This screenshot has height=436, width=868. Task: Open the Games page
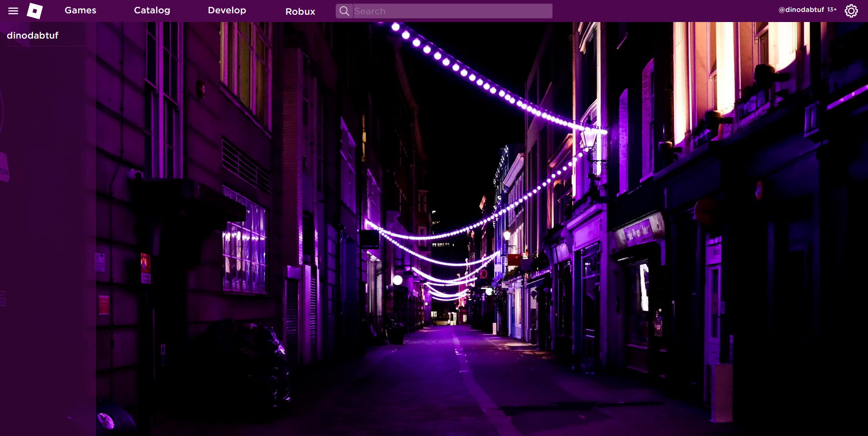pos(80,10)
